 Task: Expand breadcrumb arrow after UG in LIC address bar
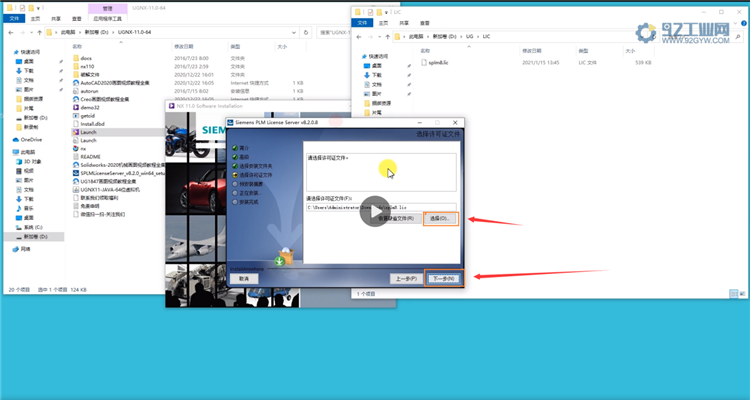coord(478,37)
